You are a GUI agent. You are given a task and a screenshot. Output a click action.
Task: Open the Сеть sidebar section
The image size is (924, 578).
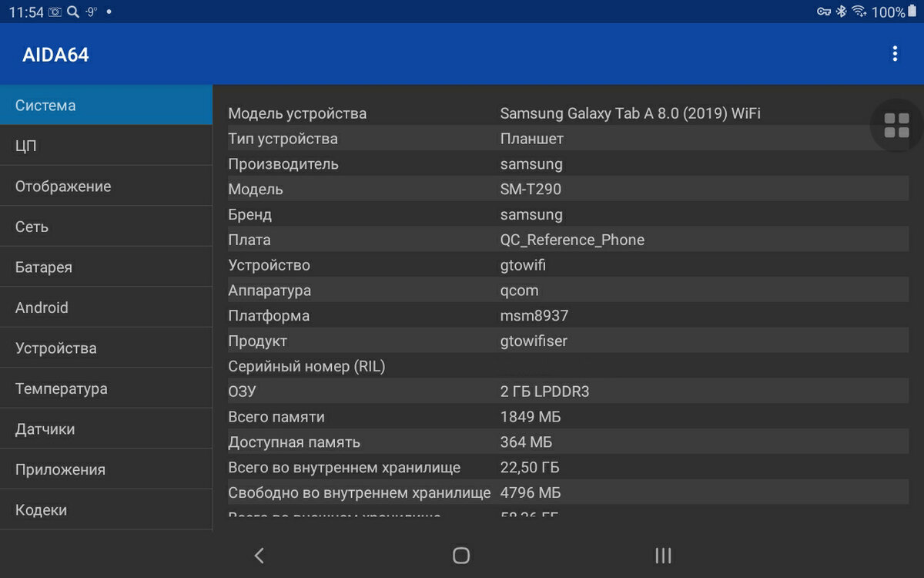[106, 227]
